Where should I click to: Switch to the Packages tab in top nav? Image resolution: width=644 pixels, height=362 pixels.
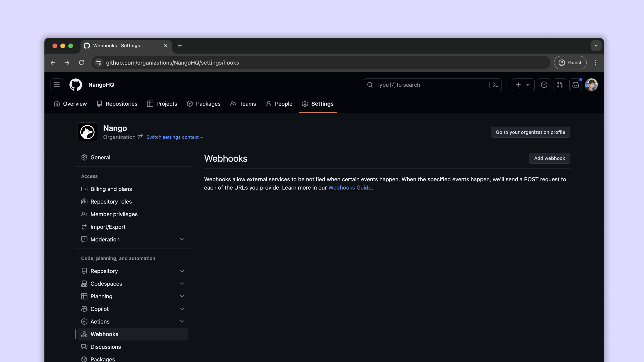click(x=204, y=104)
